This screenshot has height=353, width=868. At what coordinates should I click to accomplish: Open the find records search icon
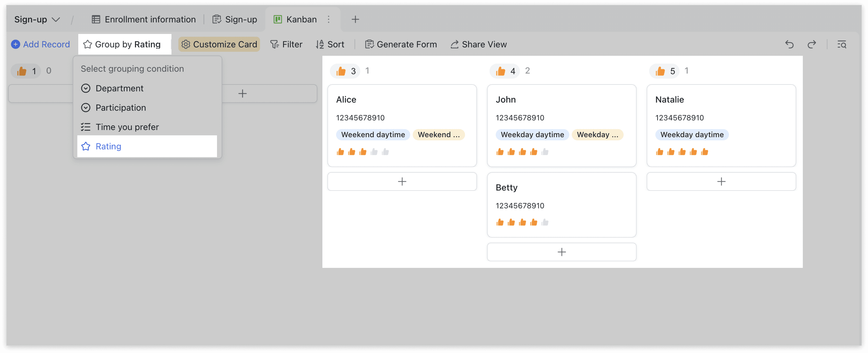coord(842,44)
